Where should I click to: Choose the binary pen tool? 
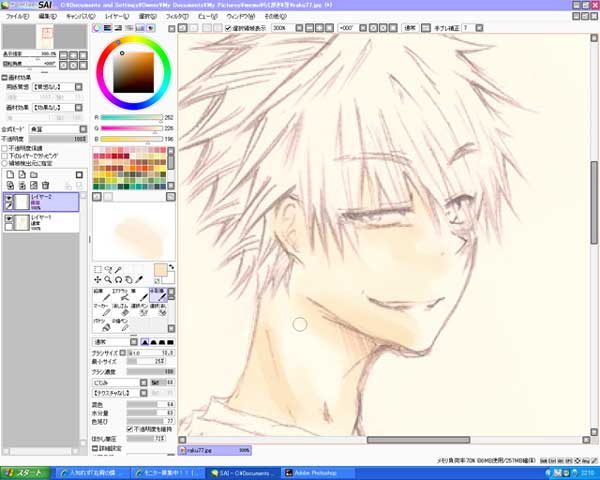coord(121,325)
